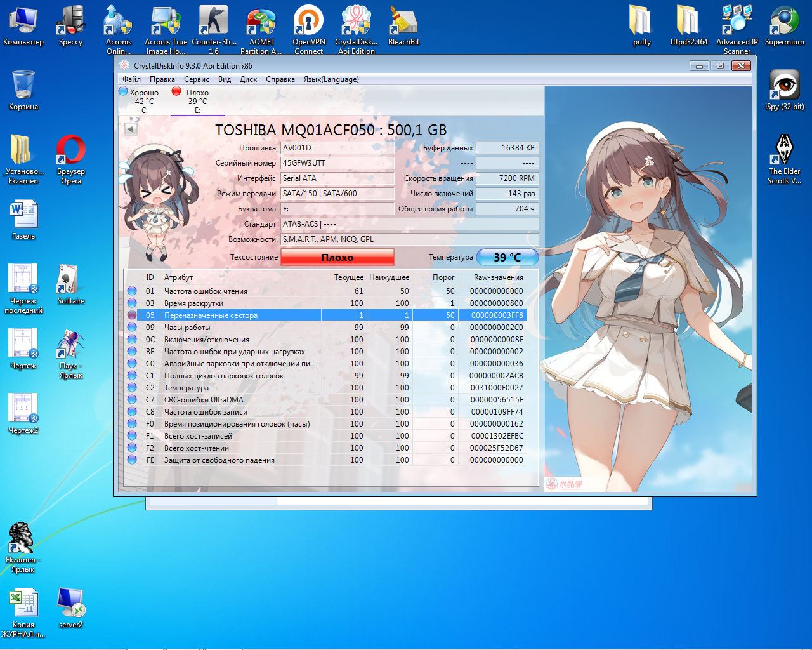Open the Корзина recycle bin
The width and height of the screenshot is (812, 650).
[23, 90]
